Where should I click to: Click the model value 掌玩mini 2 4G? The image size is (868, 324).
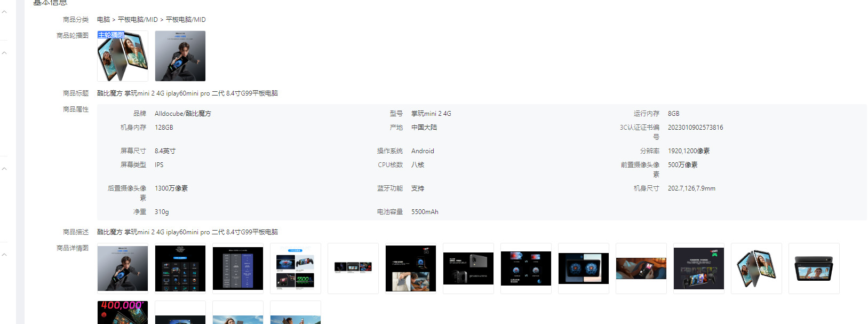tap(431, 114)
